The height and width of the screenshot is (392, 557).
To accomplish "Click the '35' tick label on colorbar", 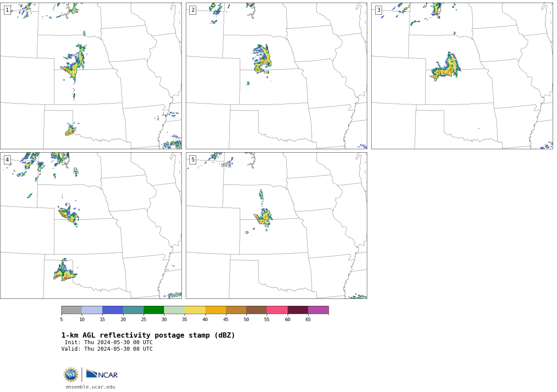I will pyautogui.click(x=185, y=320).
